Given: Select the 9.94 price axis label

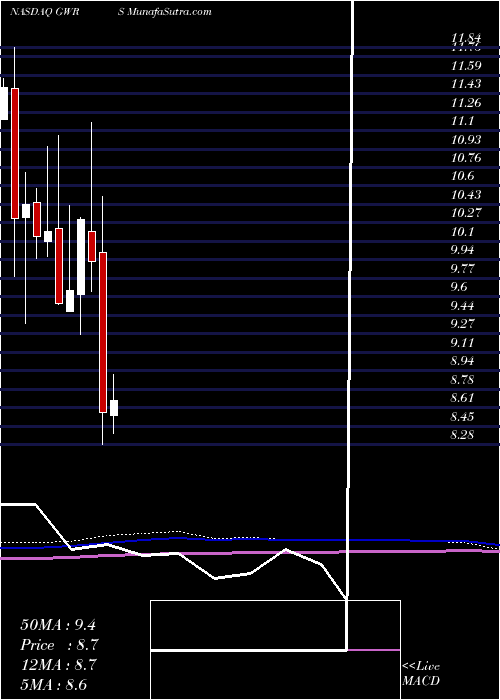Looking at the screenshot, I should tap(462, 250).
